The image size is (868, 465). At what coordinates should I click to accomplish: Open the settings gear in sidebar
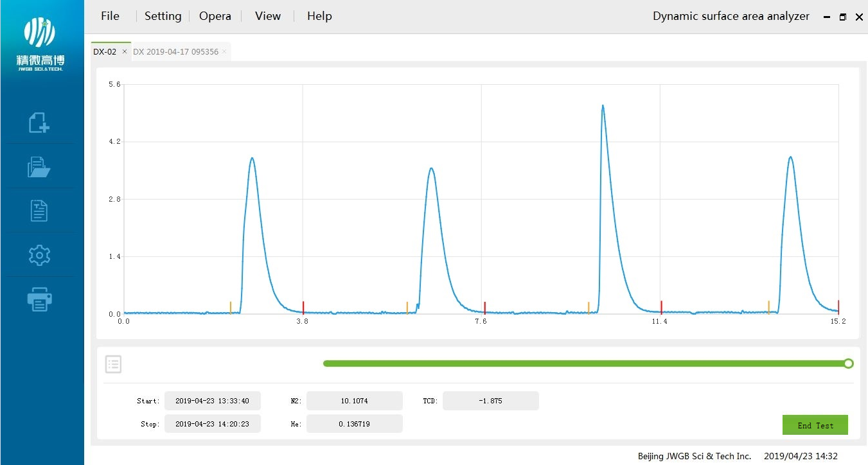[x=39, y=255]
